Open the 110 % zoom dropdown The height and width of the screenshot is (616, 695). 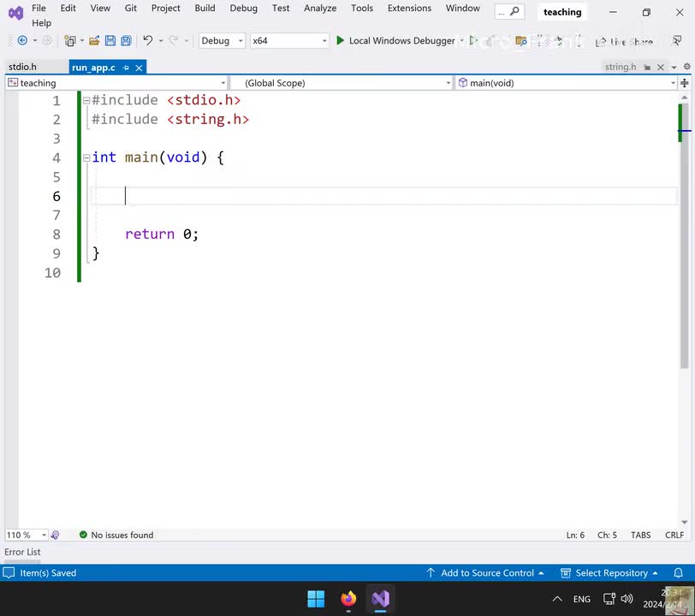click(27, 535)
